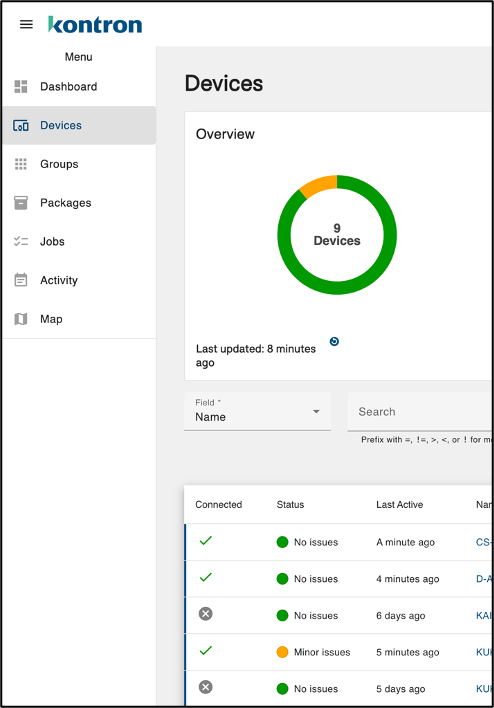494x708 pixels.
Task: Click 'No issues' in '5 days ago' row
Action: [x=316, y=689]
